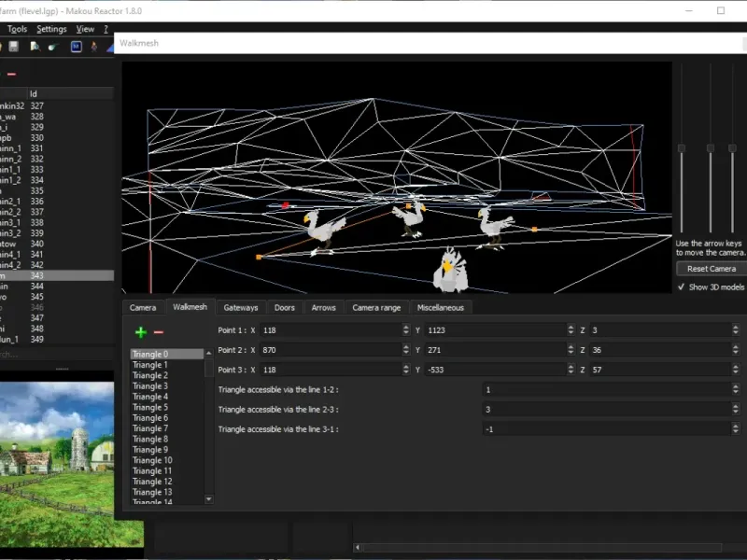Click bottom horizontal scrollbar left arrow
Image resolution: width=747 pixels, height=560 pixels.
tap(358, 548)
